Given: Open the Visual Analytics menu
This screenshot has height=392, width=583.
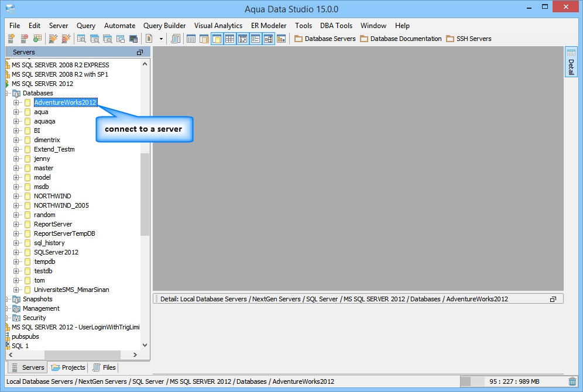Looking at the screenshot, I should pyautogui.click(x=218, y=26).
